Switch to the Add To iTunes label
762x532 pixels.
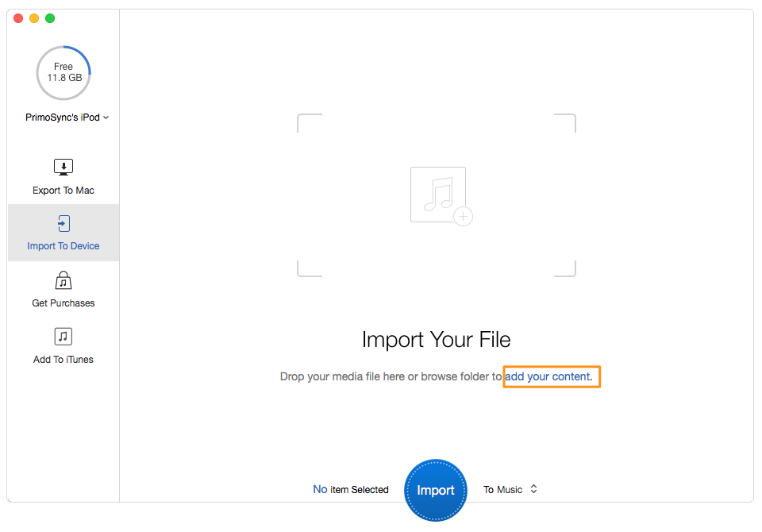coord(63,360)
